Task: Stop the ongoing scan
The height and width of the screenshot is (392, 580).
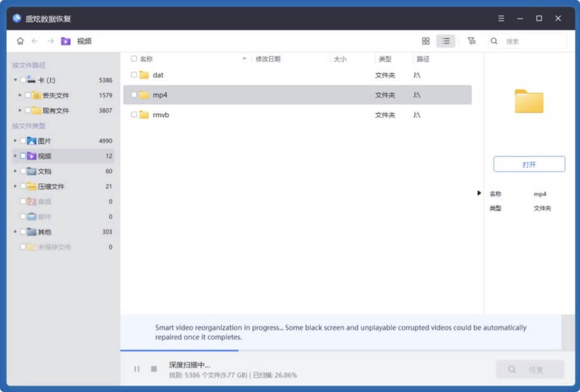Action: point(153,369)
